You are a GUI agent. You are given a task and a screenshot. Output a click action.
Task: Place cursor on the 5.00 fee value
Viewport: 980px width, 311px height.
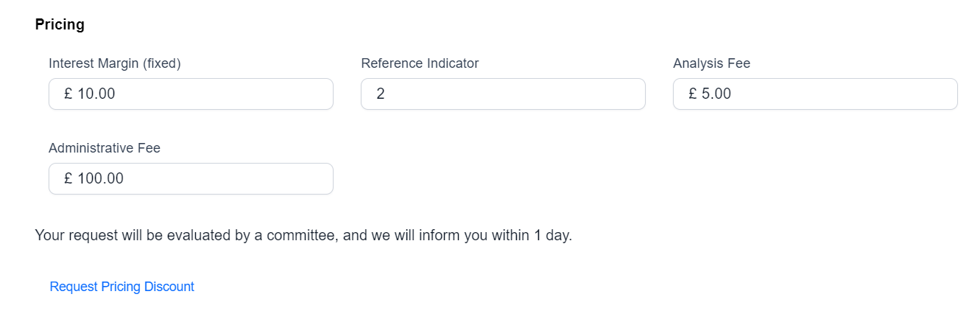716,94
